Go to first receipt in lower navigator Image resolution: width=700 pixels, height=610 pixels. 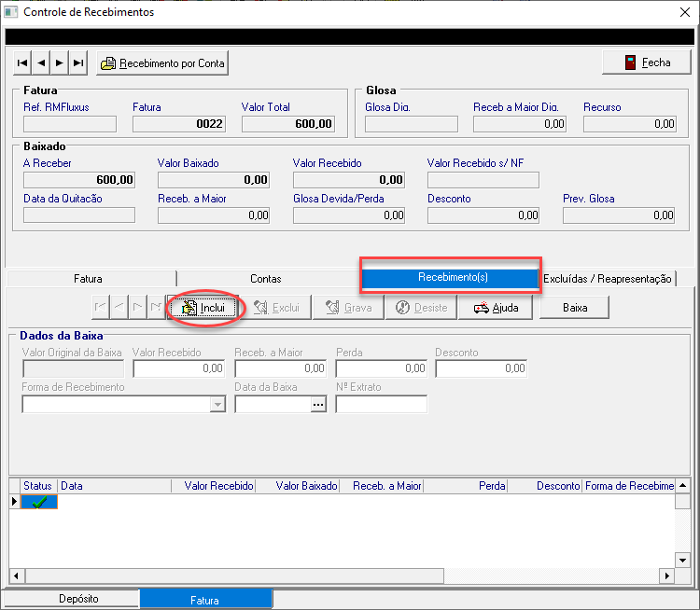pyautogui.click(x=101, y=307)
